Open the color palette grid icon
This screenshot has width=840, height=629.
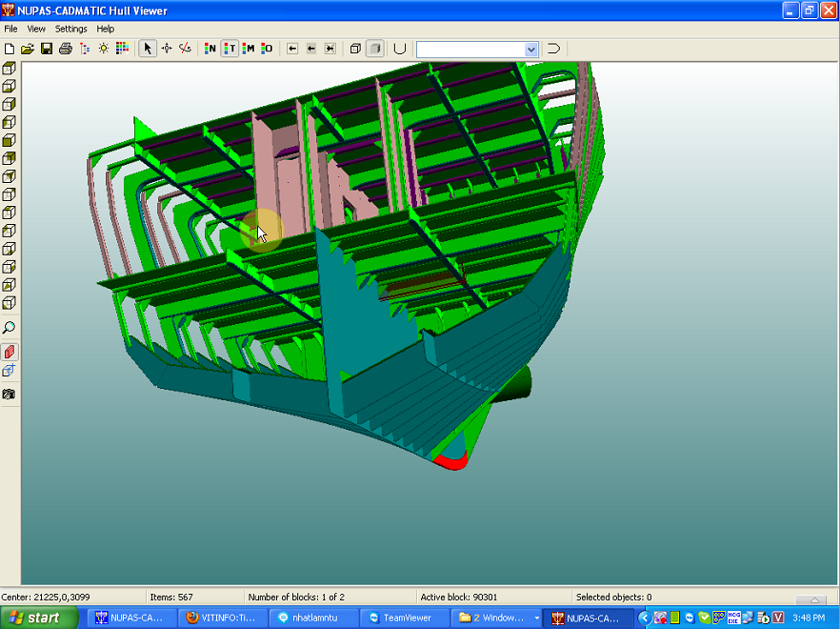pyautogui.click(x=122, y=49)
